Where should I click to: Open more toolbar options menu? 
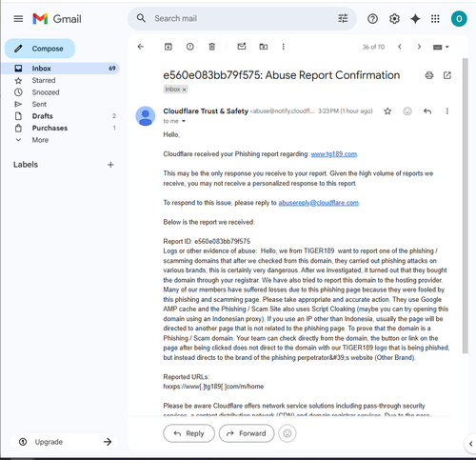pos(284,47)
